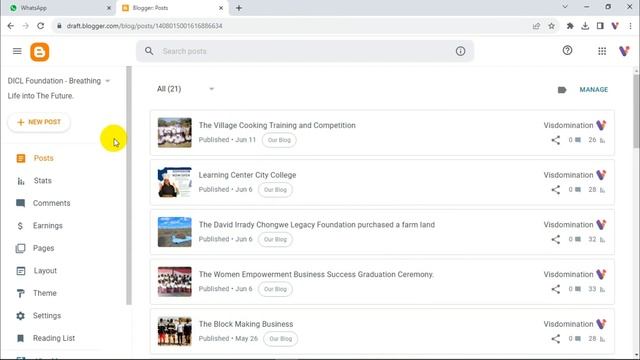This screenshot has width=640, height=360.
Task: Open Learning Center City College post title
Action: point(247,175)
